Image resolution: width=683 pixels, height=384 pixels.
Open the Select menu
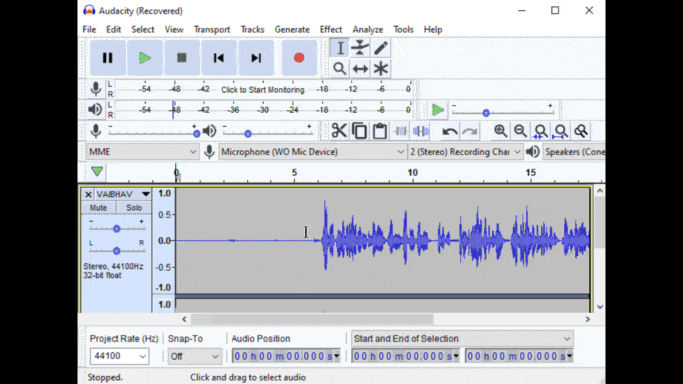coord(143,30)
